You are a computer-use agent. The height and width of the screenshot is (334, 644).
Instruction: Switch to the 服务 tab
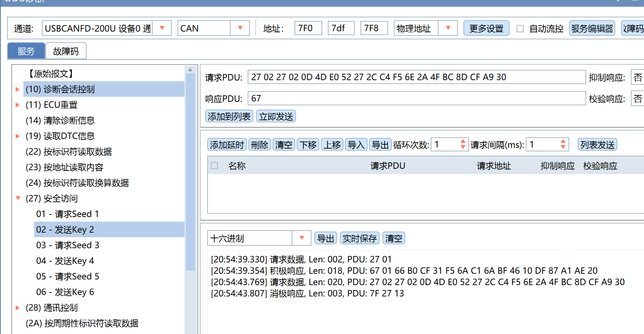26,51
